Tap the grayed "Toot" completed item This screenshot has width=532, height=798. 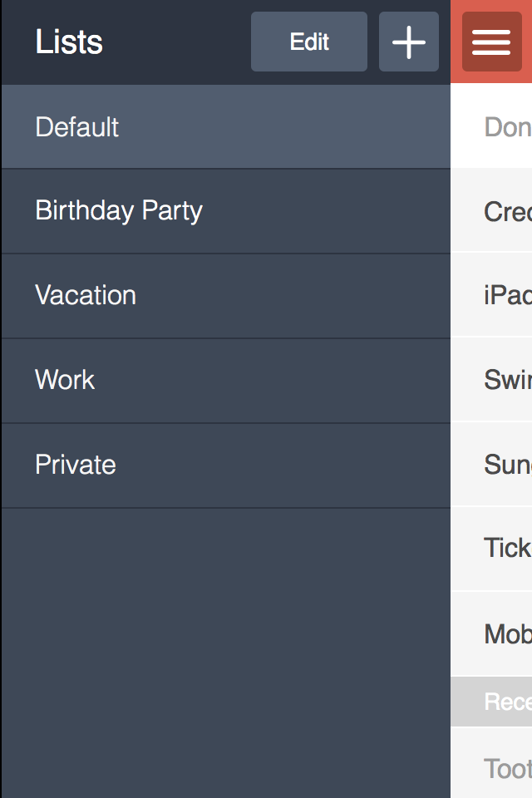click(507, 769)
